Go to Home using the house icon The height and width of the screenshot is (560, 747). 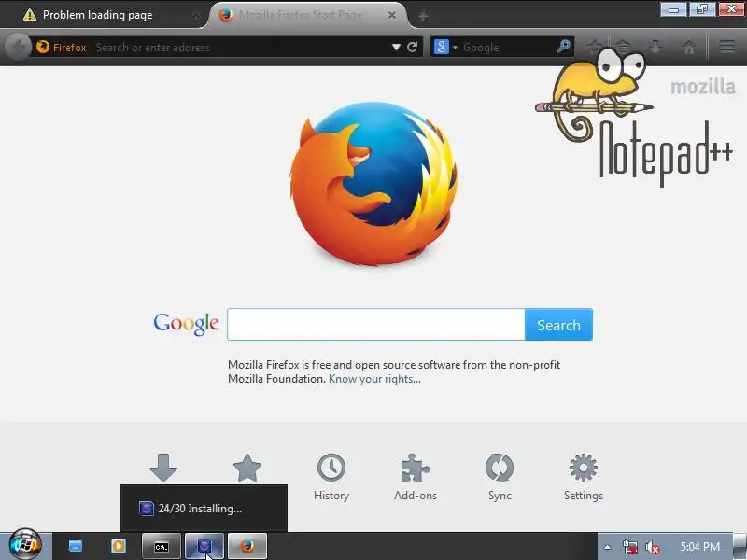coord(689,47)
